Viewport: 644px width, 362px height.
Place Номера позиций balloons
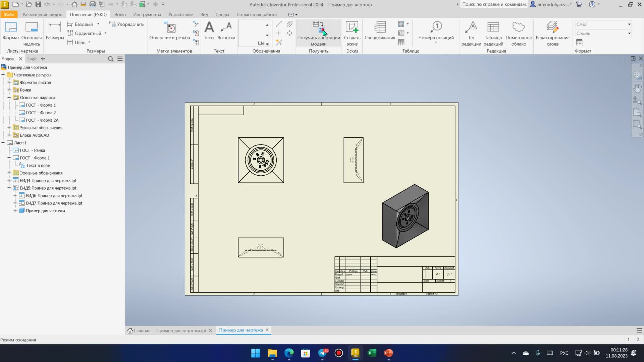[x=436, y=32]
